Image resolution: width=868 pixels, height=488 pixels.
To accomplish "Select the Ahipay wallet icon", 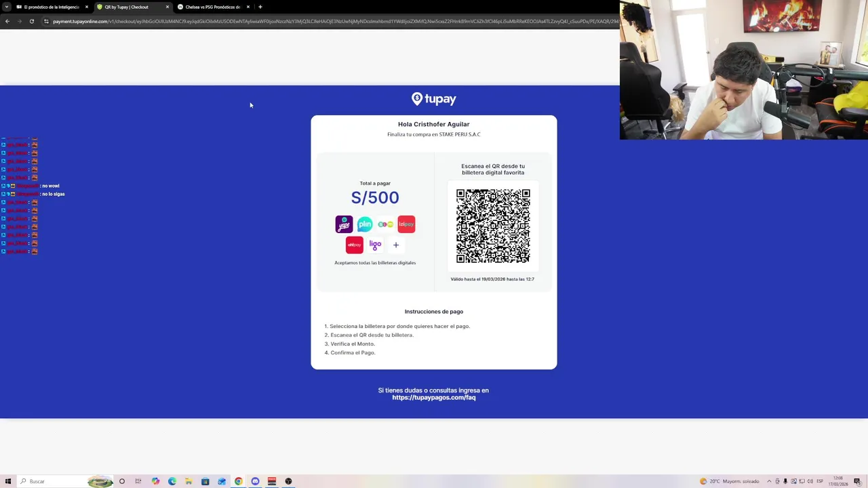I will (x=354, y=245).
